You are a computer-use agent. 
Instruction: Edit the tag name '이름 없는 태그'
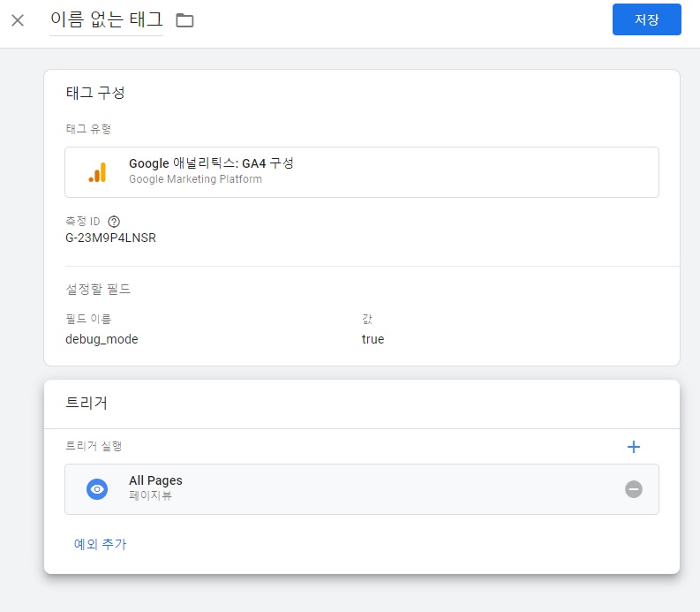[106, 20]
